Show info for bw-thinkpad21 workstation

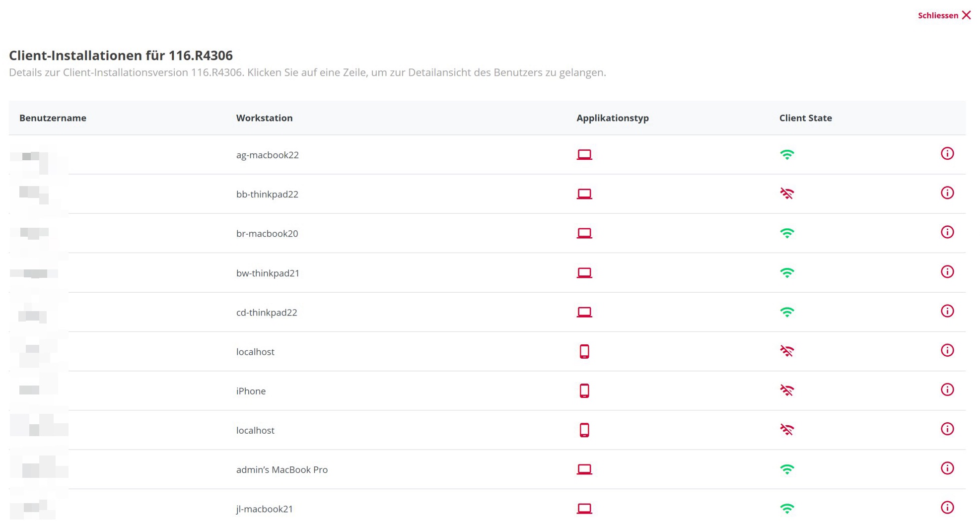(947, 272)
